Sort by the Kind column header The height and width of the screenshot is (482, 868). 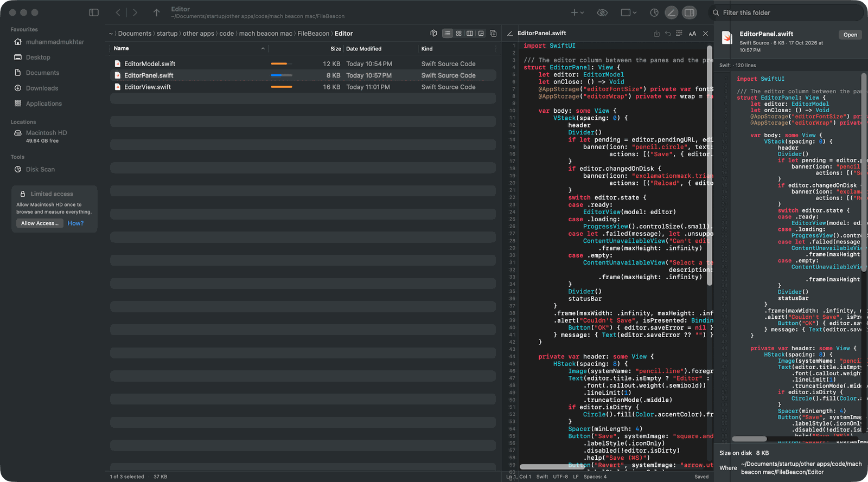tap(427, 49)
